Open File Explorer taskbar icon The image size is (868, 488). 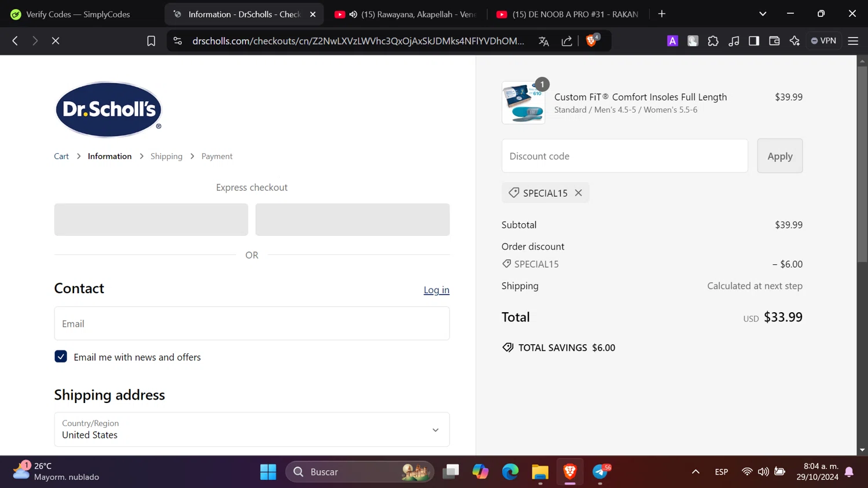pyautogui.click(x=540, y=472)
